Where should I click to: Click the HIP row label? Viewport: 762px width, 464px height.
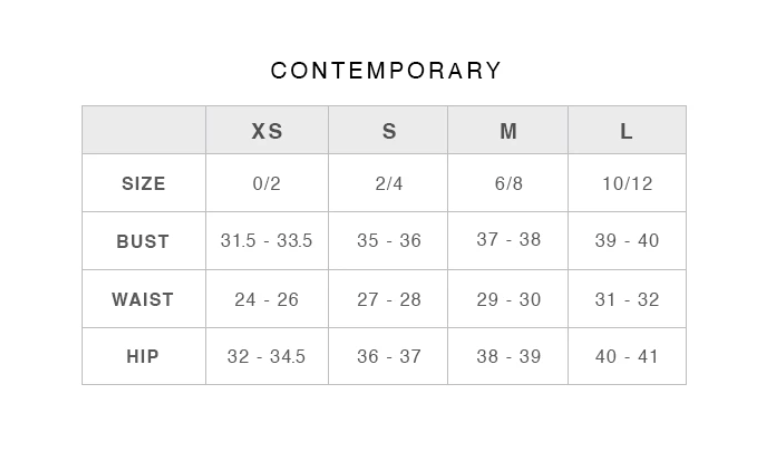coord(143,357)
